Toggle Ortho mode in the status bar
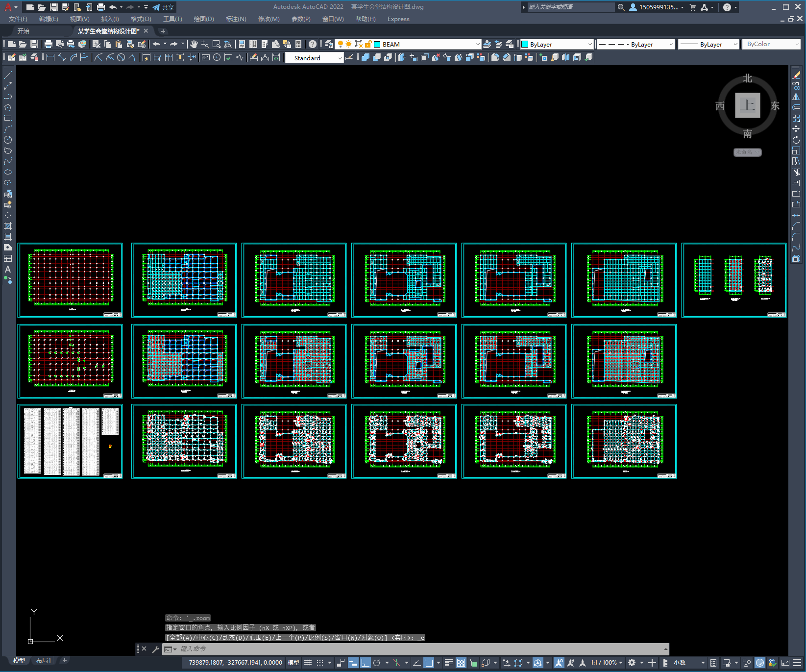806x672 pixels. pyautogui.click(x=366, y=663)
